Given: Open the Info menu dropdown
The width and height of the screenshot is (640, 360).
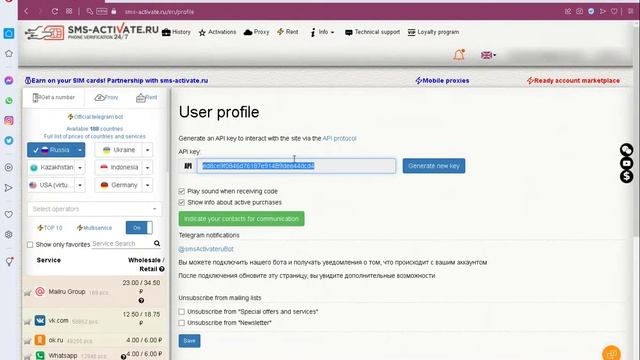Looking at the screenshot, I should pyautogui.click(x=322, y=32).
